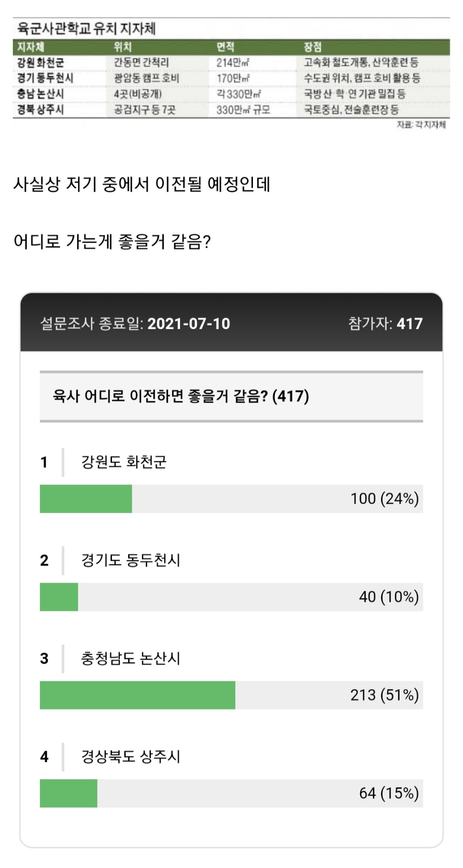
Task: Click the green bar for 화천군 results
Action: pos(86,499)
